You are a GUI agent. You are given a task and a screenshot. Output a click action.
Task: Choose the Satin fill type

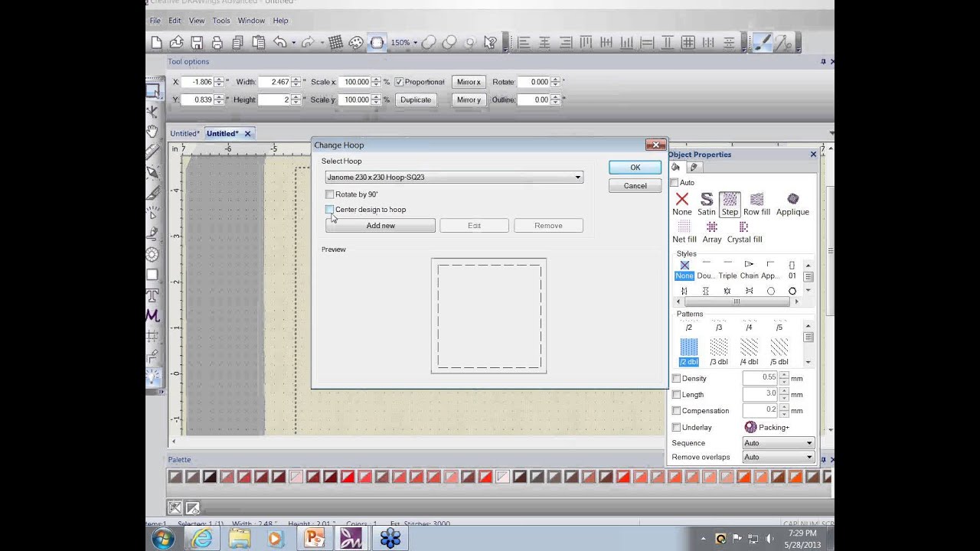(x=707, y=204)
